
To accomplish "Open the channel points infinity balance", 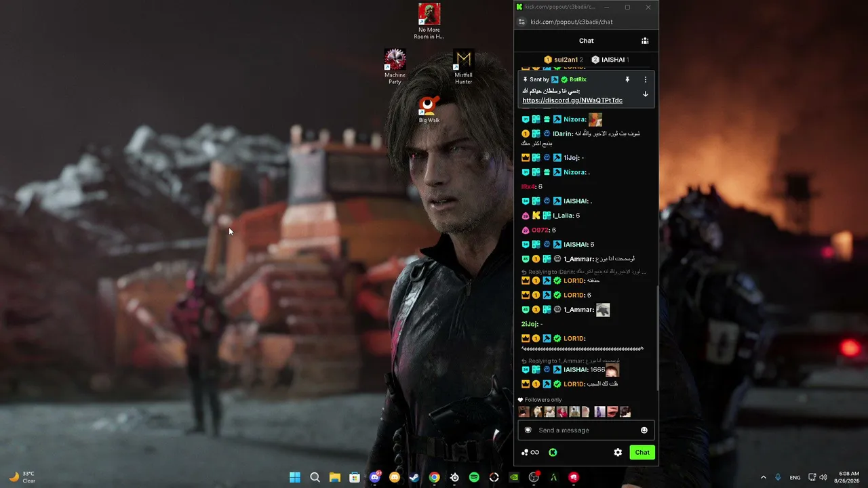I will coord(530,452).
